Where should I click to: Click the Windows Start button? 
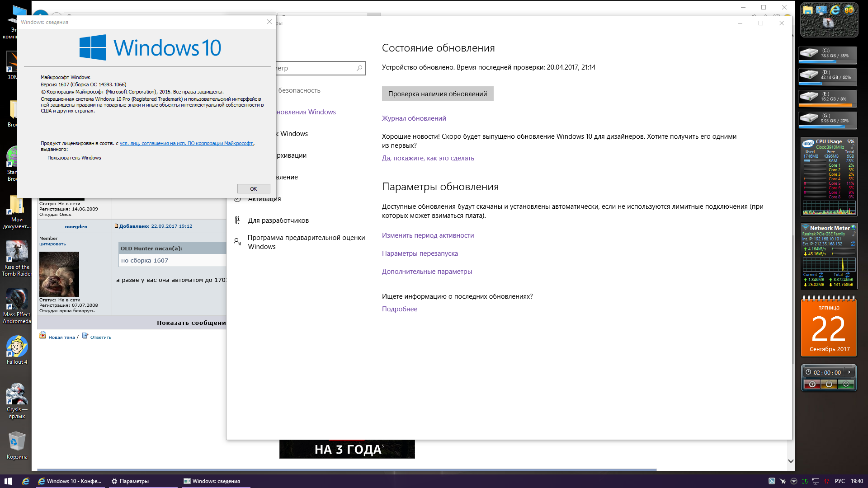8,481
